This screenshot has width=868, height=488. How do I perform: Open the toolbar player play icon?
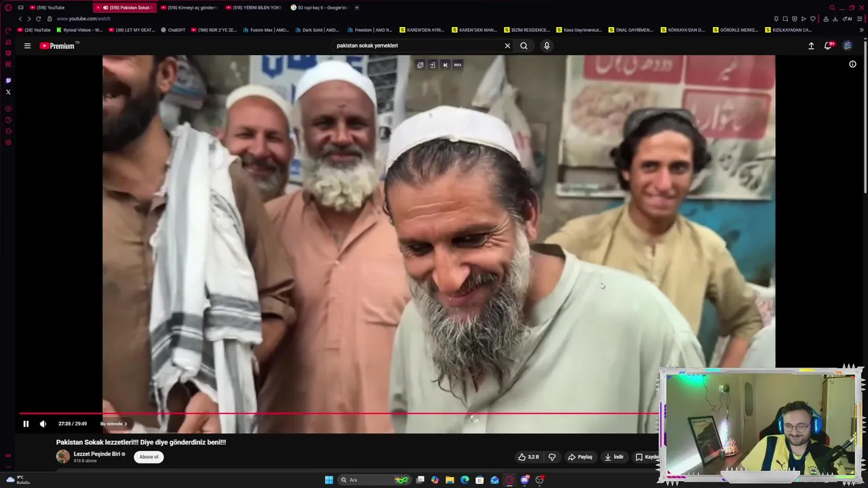(804, 19)
